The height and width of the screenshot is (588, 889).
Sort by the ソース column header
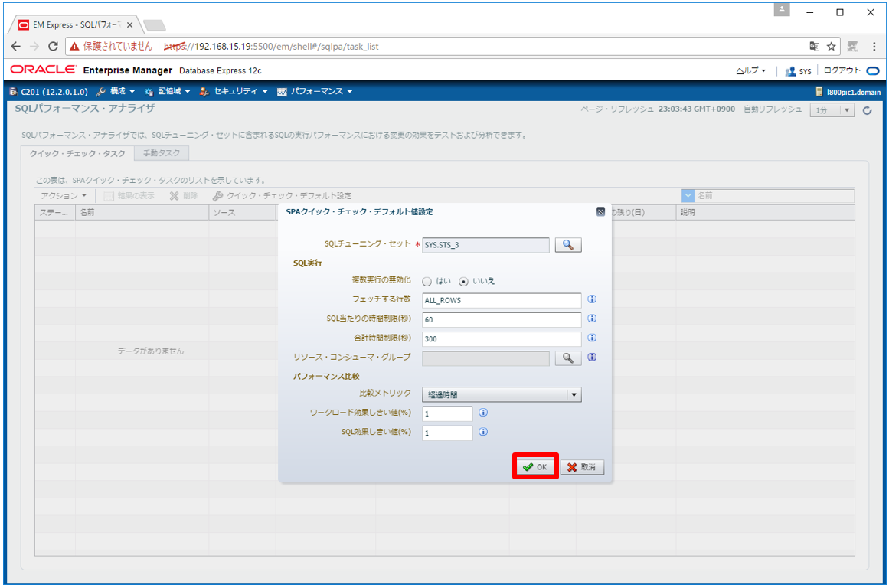pyautogui.click(x=243, y=213)
